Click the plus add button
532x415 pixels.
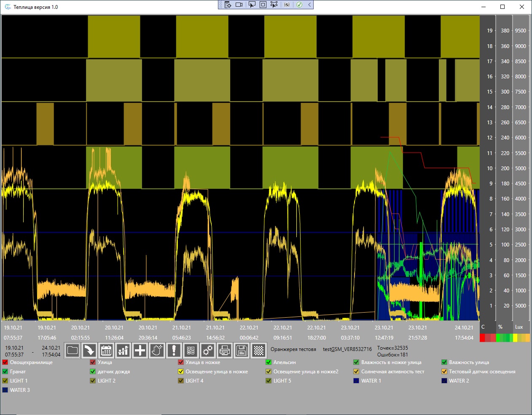140,350
